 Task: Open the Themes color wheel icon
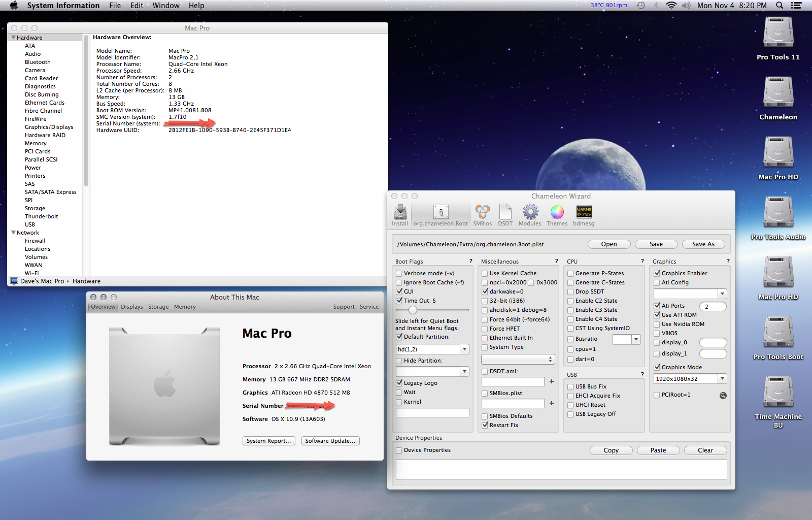point(557,212)
